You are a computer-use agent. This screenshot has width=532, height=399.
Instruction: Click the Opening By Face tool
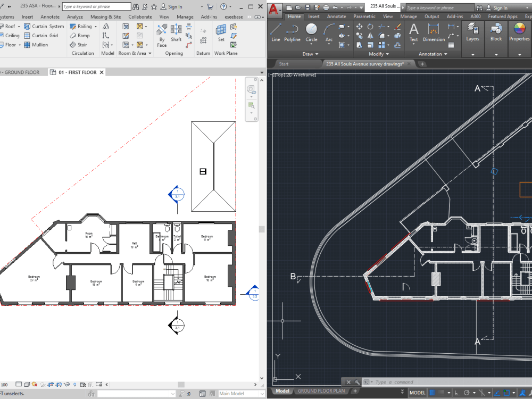pos(162,35)
